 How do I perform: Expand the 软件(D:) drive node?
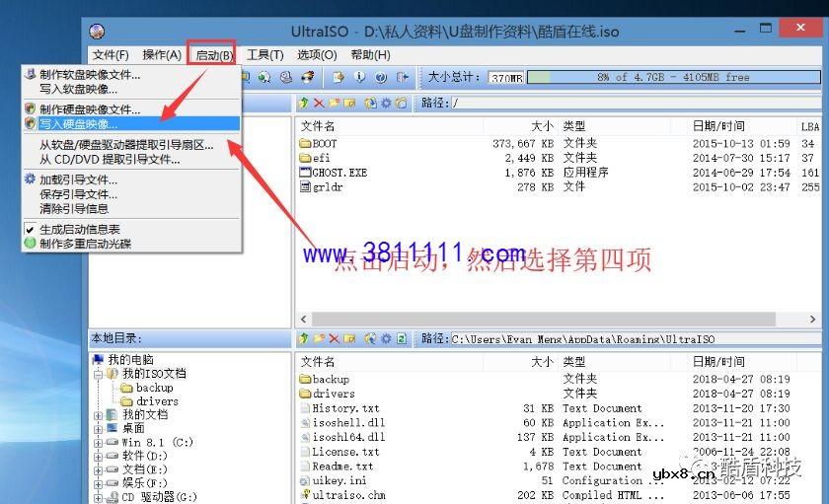pyautogui.click(x=98, y=457)
